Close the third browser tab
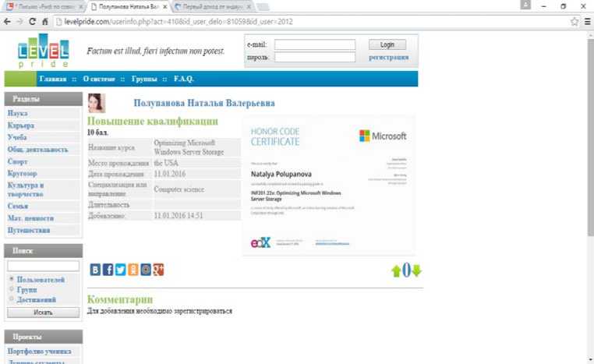 (x=249, y=6)
